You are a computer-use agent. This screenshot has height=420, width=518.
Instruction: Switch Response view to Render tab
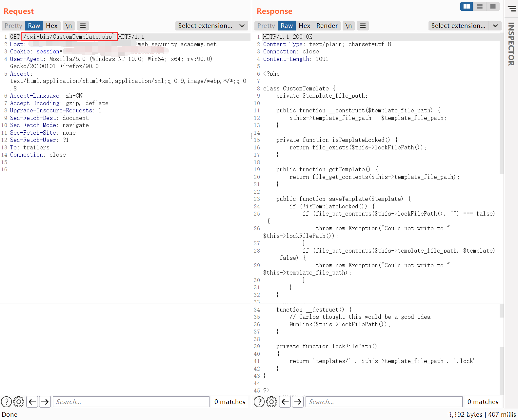327,26
